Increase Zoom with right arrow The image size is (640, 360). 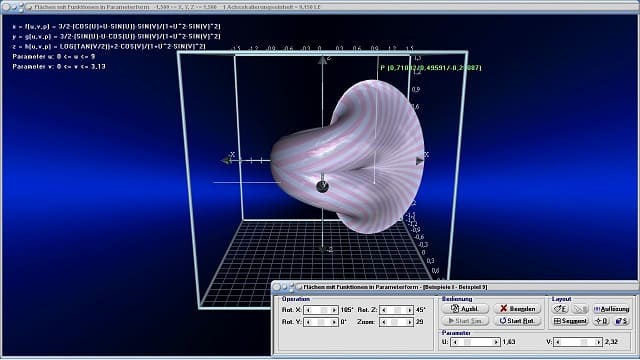click(409, 322)
